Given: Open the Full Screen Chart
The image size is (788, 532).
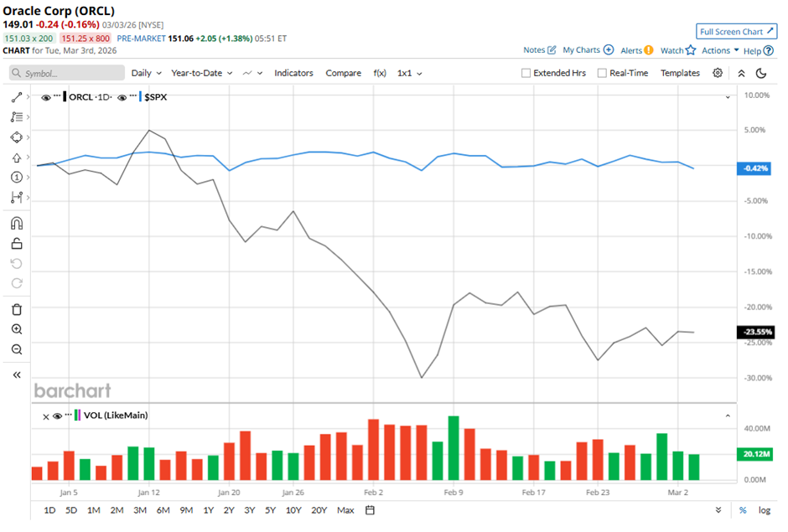Looking at the screenshot, I should click(736, 31).
